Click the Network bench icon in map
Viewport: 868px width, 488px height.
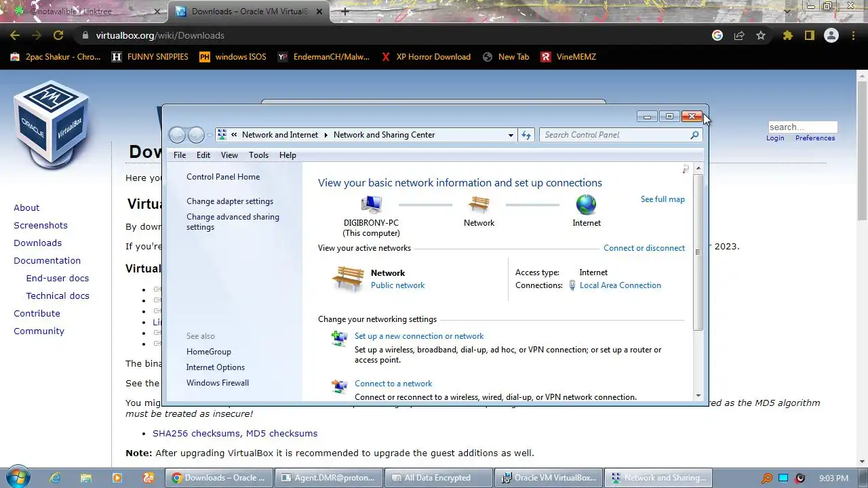(479, 204)
